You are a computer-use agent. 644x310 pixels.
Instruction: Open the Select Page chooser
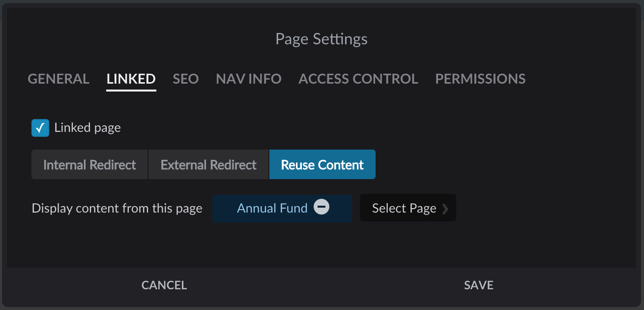point(408,208)
